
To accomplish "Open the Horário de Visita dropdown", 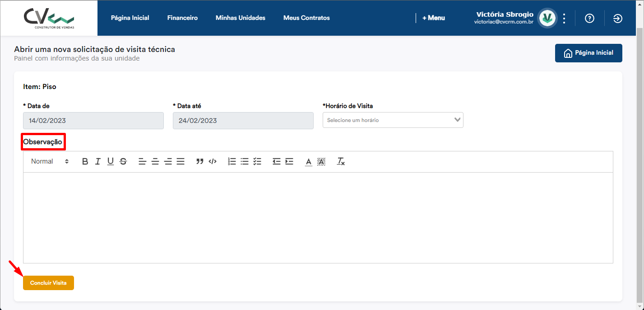I will point(393,120).
